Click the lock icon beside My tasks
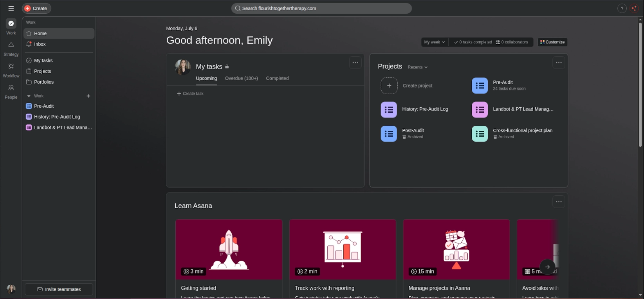Screen dimensions: 644x299 (227, 67)
